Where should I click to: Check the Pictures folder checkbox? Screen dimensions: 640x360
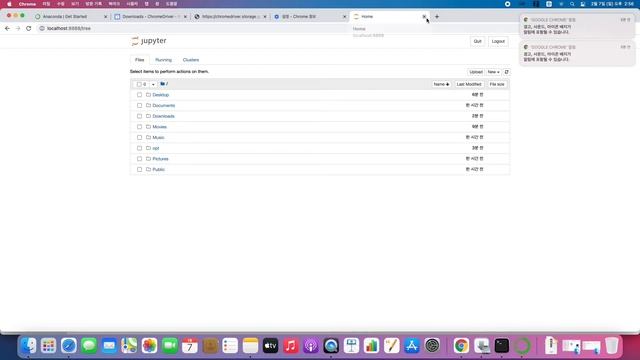(x=140, y=159)
